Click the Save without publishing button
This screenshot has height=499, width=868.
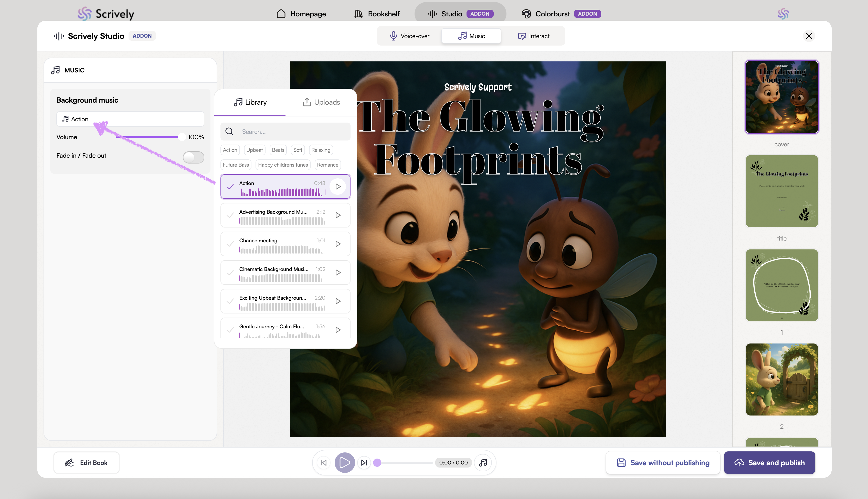[x=663, y=463]
